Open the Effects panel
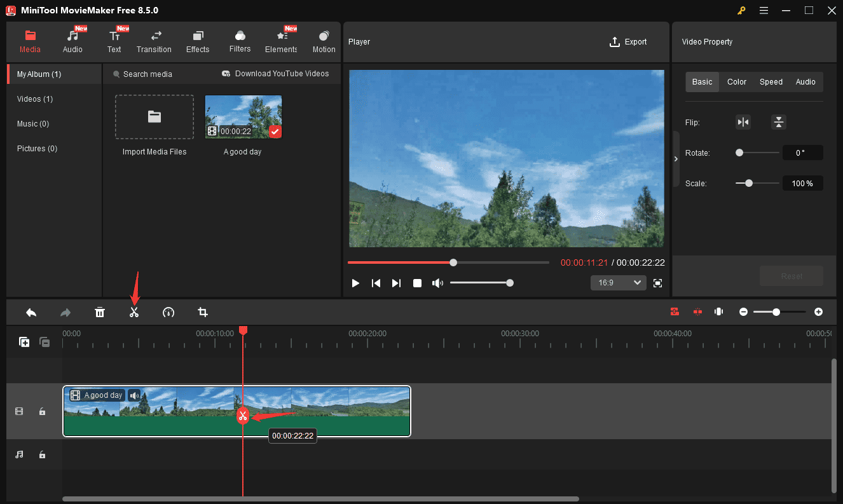The width and height of the screenshot is (843, 504). [x=198, y=41]
